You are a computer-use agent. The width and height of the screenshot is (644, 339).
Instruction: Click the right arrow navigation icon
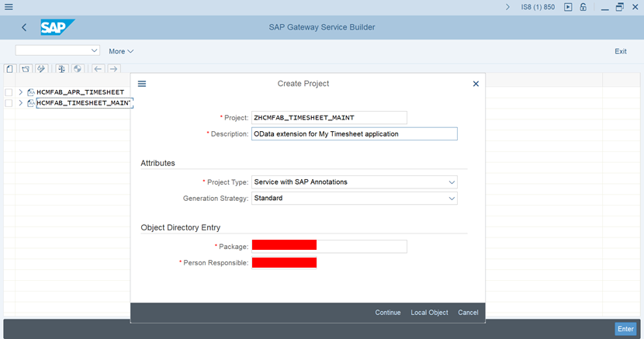point(113,69)
